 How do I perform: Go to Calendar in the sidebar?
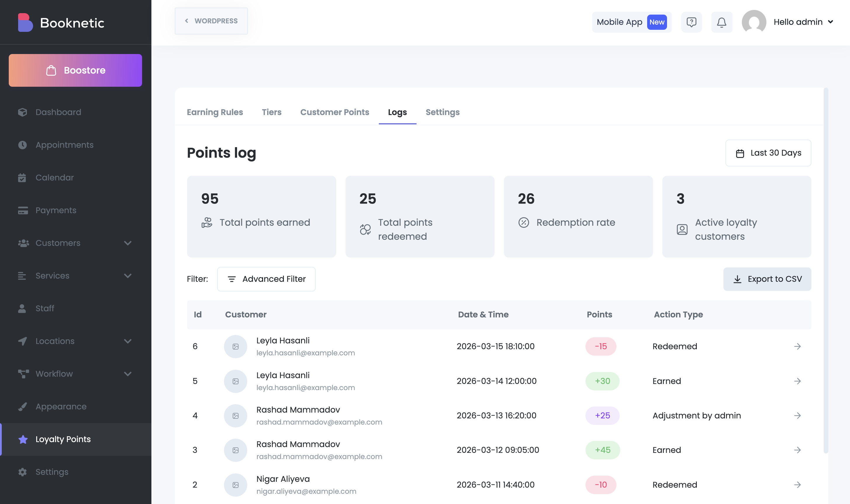(x=54, y=178)
